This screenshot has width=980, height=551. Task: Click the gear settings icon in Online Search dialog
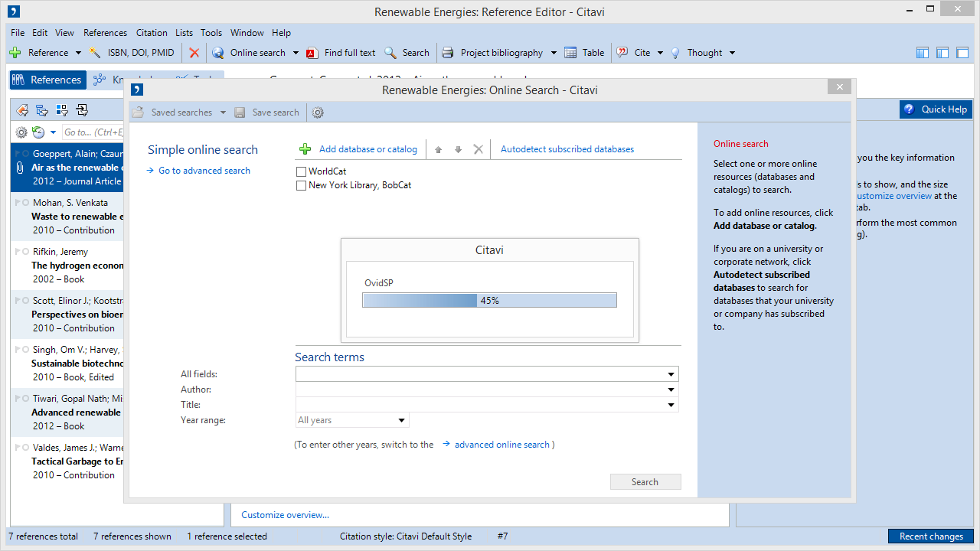[318, 112]
